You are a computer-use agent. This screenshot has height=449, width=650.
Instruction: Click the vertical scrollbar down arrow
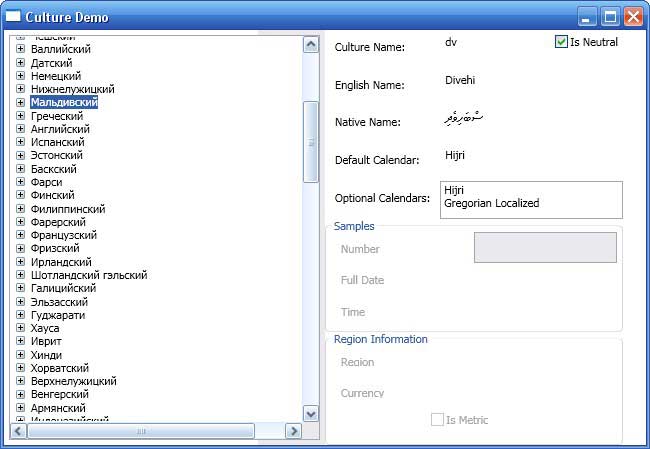click(311, 413)
